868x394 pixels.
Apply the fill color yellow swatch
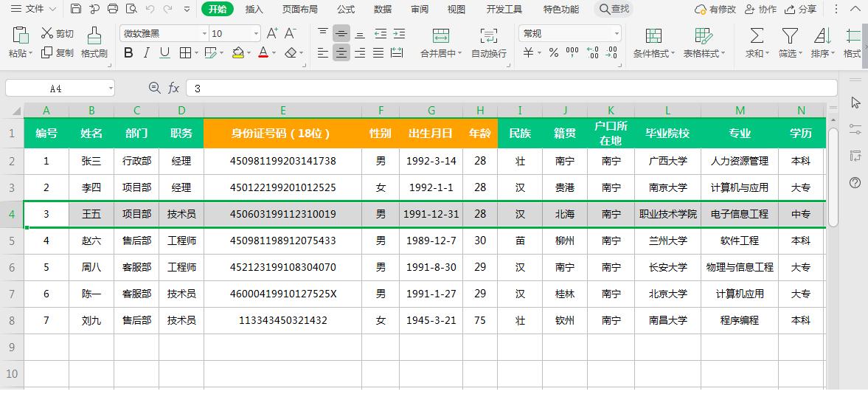click(x=237, y=52)
